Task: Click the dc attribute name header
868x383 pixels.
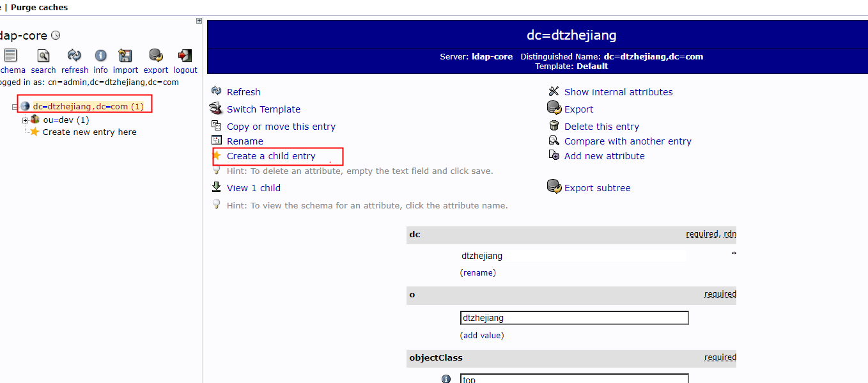Action: click(x=415, y=234)
